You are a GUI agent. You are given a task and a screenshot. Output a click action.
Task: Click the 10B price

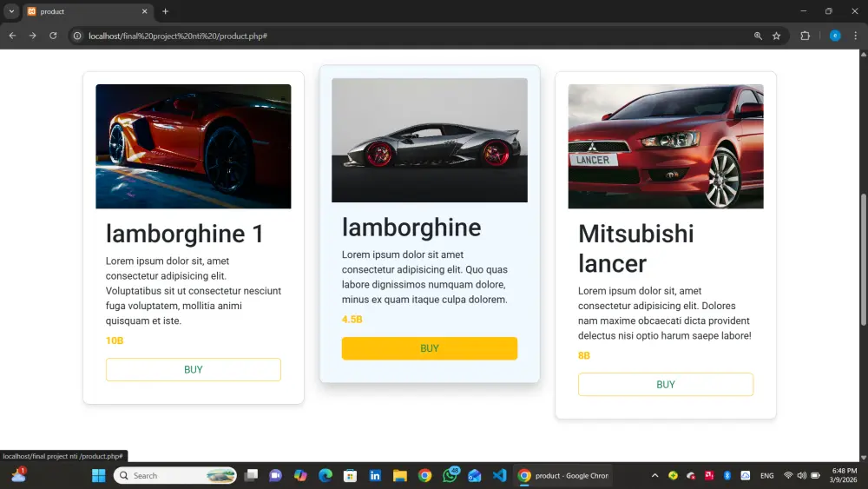coord(115,340)
